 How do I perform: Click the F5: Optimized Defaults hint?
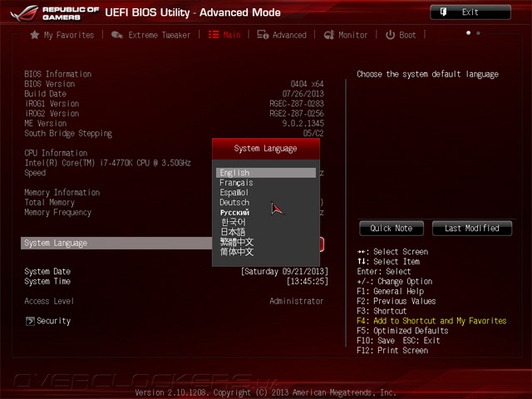[402, 331]
